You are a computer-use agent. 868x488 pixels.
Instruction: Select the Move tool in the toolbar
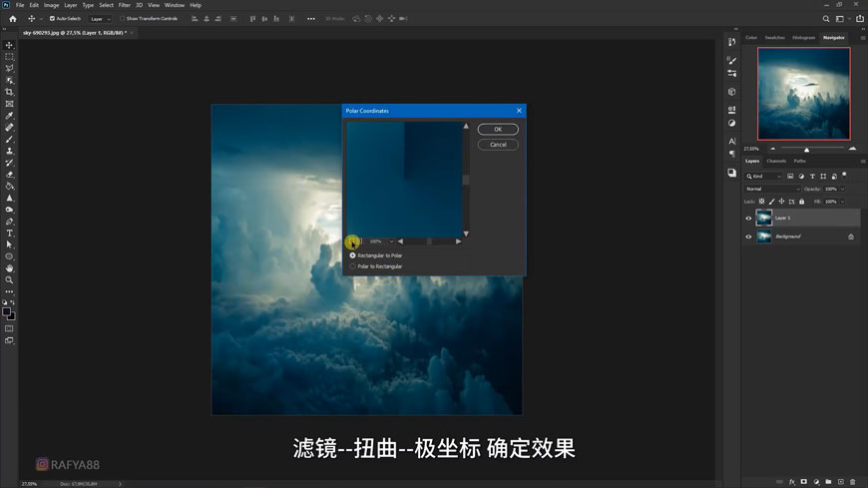pos(10,45)
